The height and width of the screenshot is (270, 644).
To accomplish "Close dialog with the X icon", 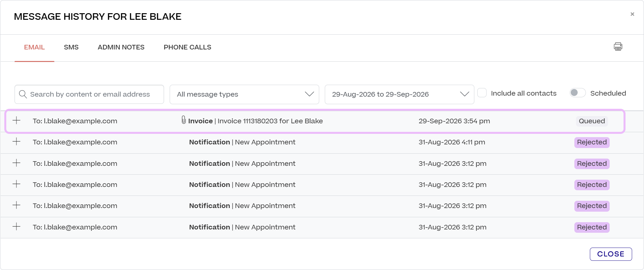I will point(632,14).
